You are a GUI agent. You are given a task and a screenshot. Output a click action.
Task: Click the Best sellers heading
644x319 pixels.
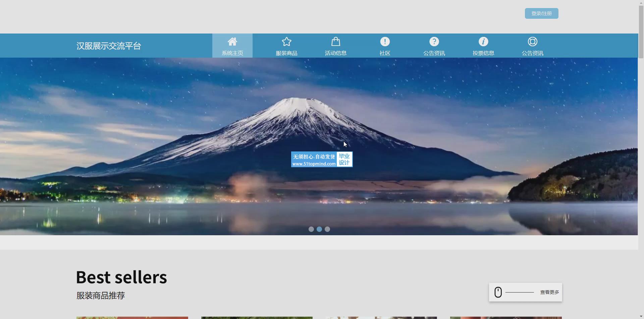click(121, 277)
